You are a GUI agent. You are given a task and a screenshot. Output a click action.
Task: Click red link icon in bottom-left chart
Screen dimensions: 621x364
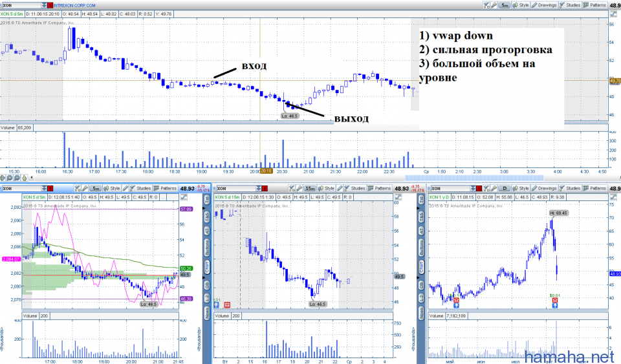[x=50, y=188]
